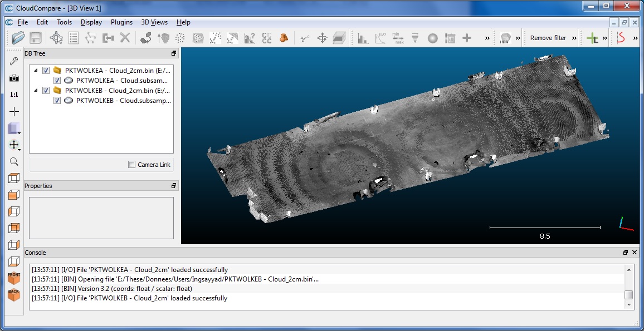Click the camera icon in left sidebar

pos(14,78)
